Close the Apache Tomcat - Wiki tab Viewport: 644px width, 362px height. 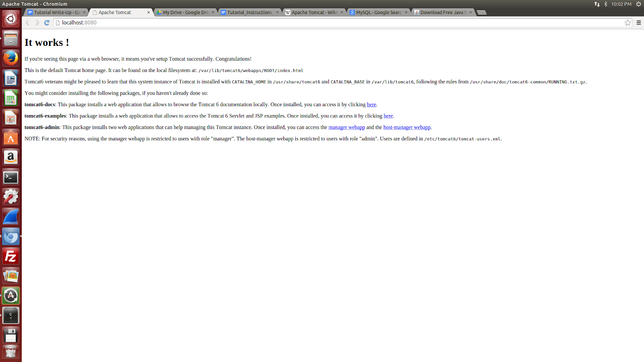point(342,12)
